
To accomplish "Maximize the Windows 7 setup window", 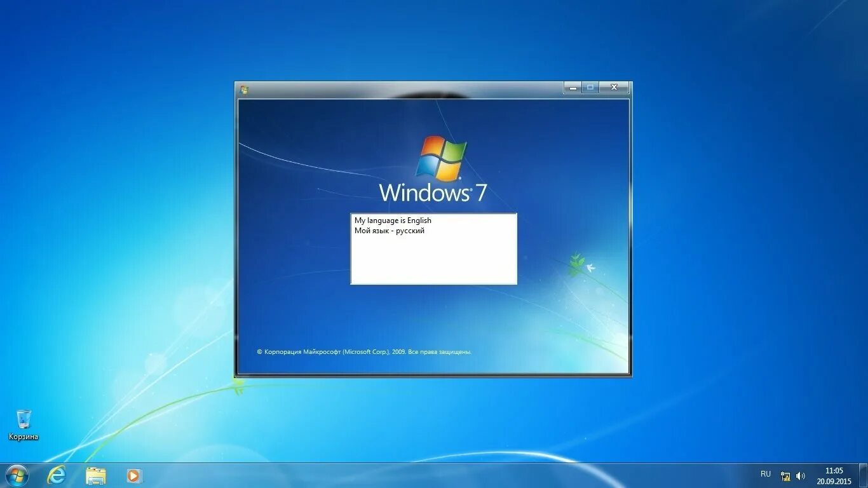I will click(x=590, y=88).
